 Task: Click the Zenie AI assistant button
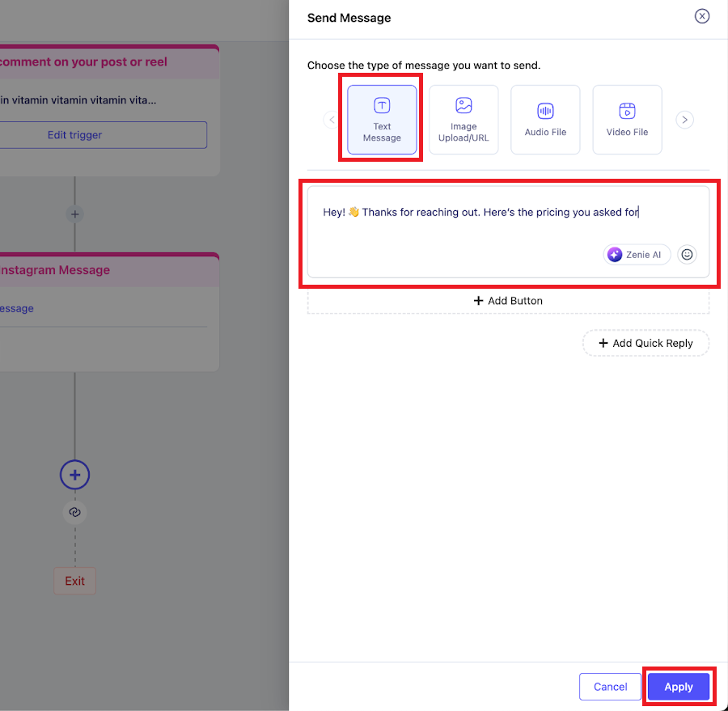coord(637,254)
